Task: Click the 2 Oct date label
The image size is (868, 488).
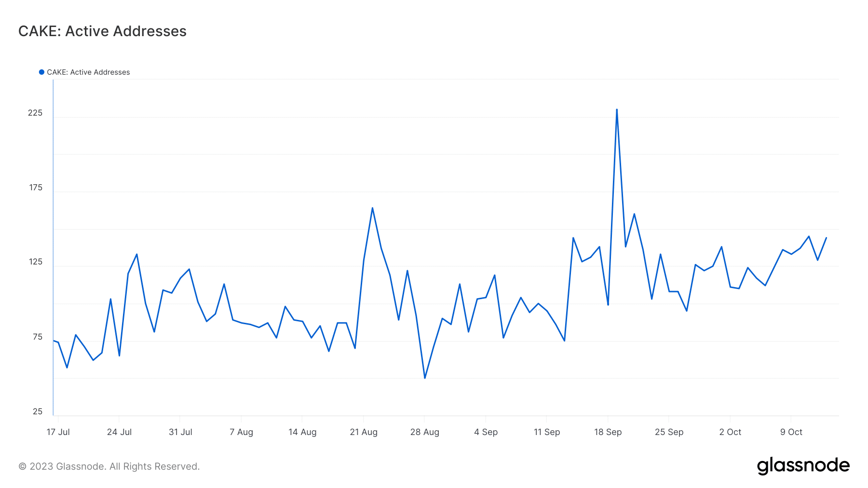Action: point(730,432)
